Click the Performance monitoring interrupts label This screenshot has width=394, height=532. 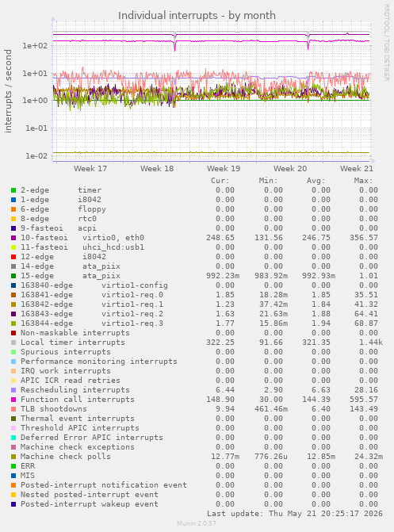point(99,362)
